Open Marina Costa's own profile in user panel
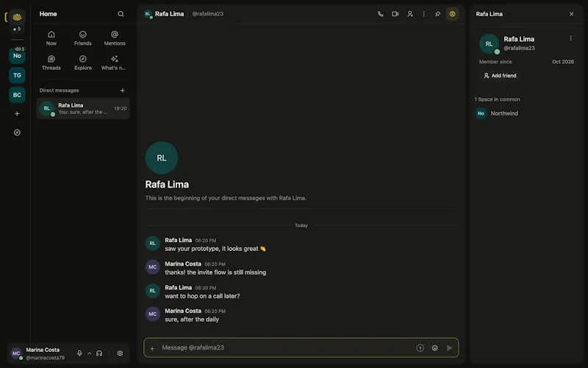 (x=38, y=353)
